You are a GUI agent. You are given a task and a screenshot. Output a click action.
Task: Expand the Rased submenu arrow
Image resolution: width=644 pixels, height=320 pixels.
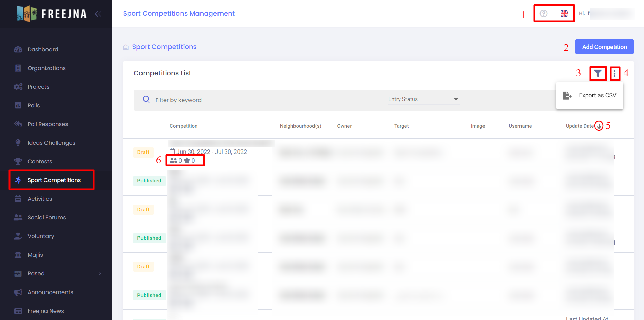tap(100, 273)
